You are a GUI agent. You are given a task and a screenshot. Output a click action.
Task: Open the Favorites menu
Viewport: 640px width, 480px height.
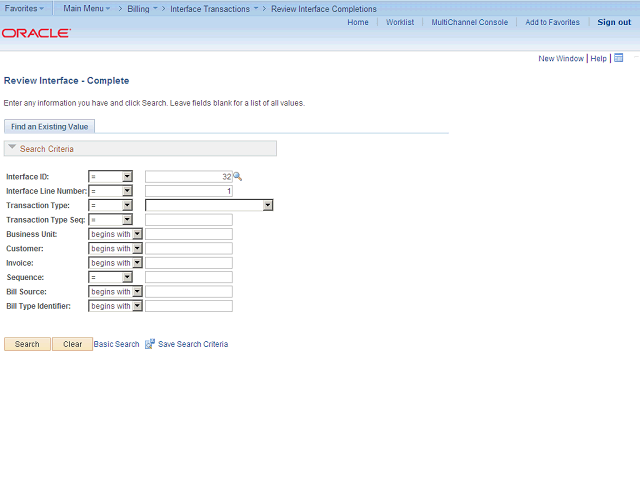[x=24, y=8]
